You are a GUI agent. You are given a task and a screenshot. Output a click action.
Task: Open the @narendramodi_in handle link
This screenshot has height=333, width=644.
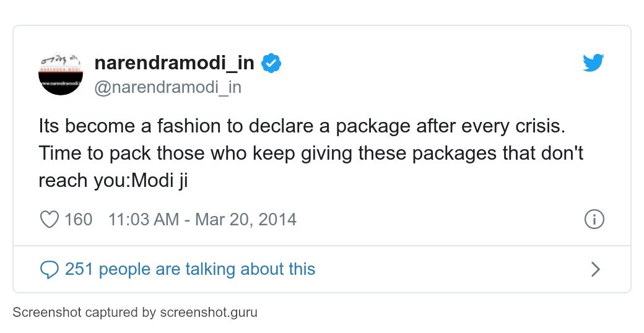pyautogui.click(x=167, y=87)
